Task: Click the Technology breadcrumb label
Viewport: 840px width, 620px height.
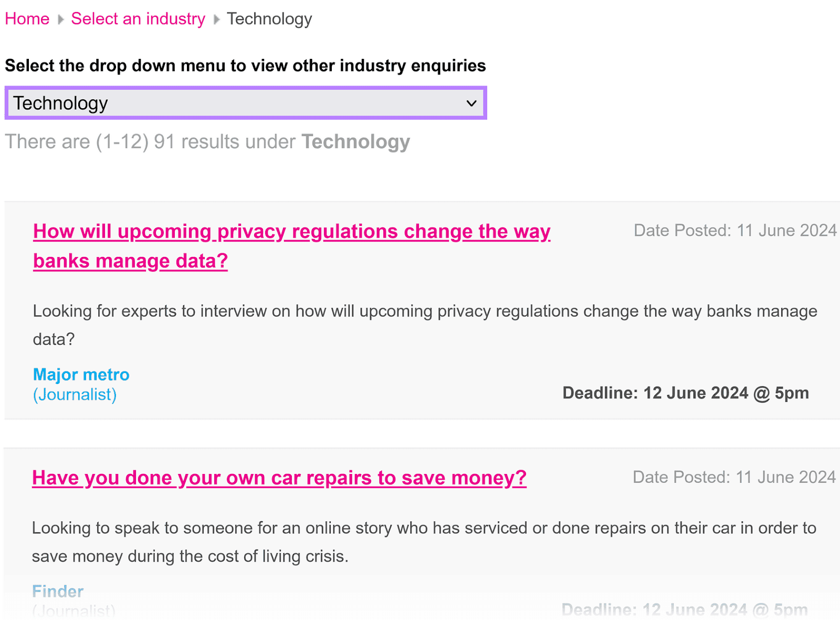Action: tap(269, 19)
